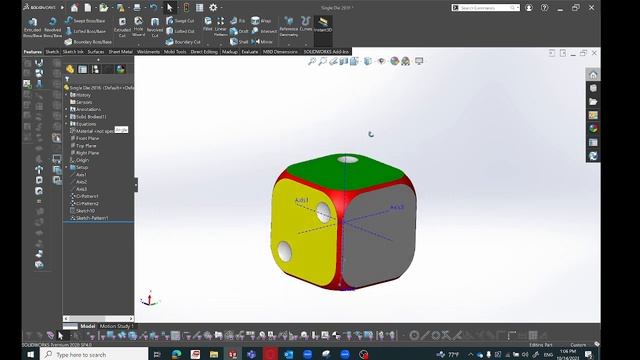Click the Draft feature tool
Viewport: 640px width, 360px height.
(x=239, y=31)
